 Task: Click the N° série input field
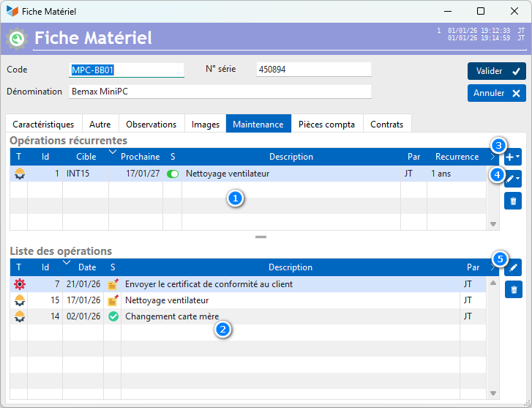click(313, 70)
